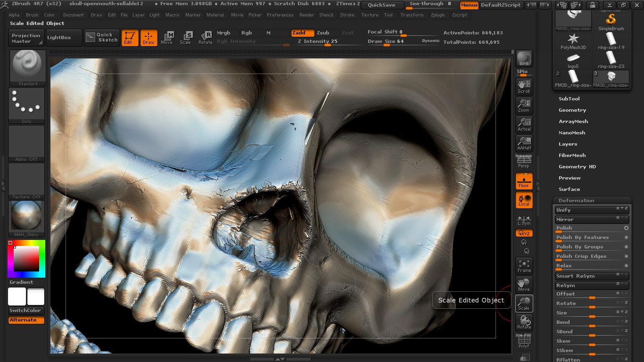Image resolution: width=644 pixels, height=362 pixels.
Task: Open the MAH_Shiny material picker
Action: (x=26, y=217)
